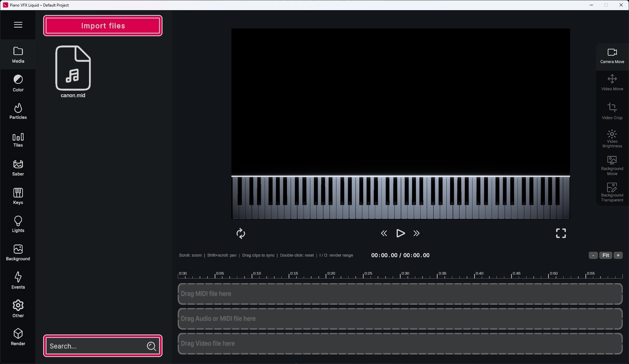Click the Import files button
The image size is (629, 364).
(x=103, y=26)
